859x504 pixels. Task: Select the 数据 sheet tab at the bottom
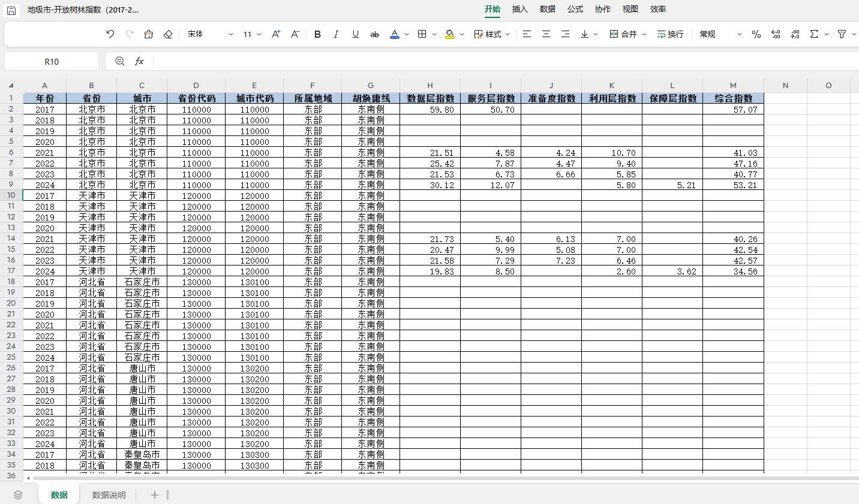click(x=59, y=495)
